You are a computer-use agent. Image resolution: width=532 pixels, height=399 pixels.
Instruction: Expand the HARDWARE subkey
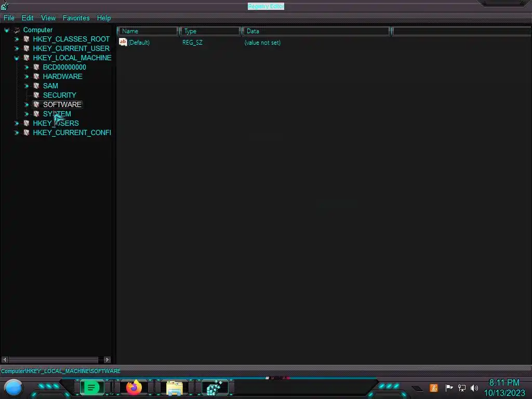(x=26, y=77)
